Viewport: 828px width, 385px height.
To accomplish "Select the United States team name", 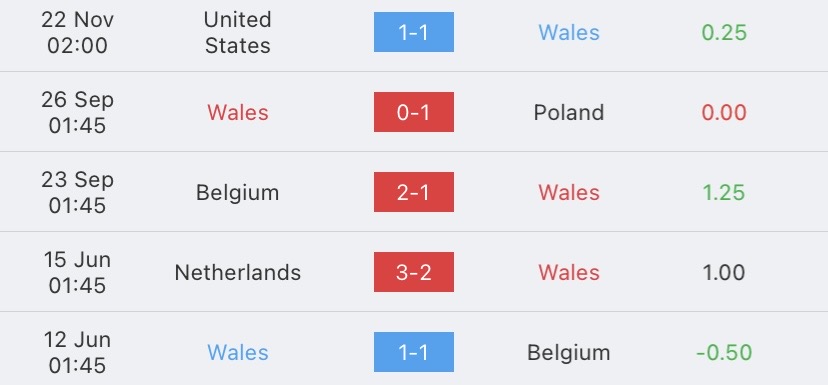I will point(238,33).
